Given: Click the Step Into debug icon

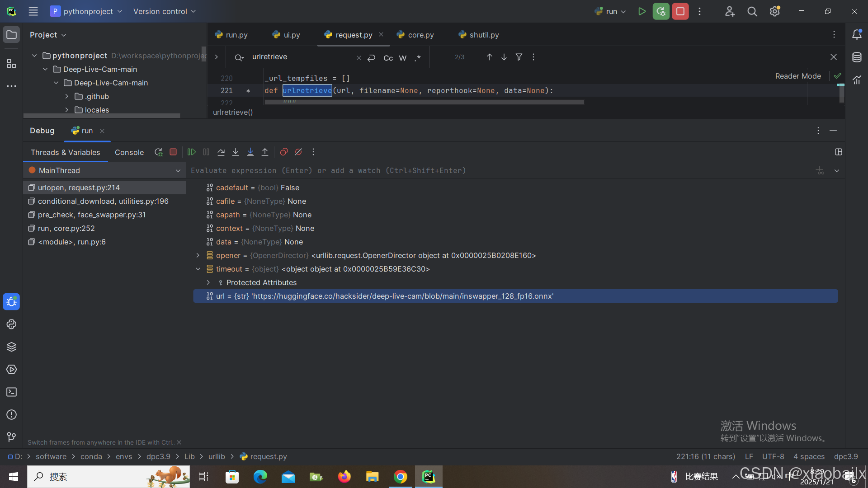Looking at the screenshot, I should 236,152.
